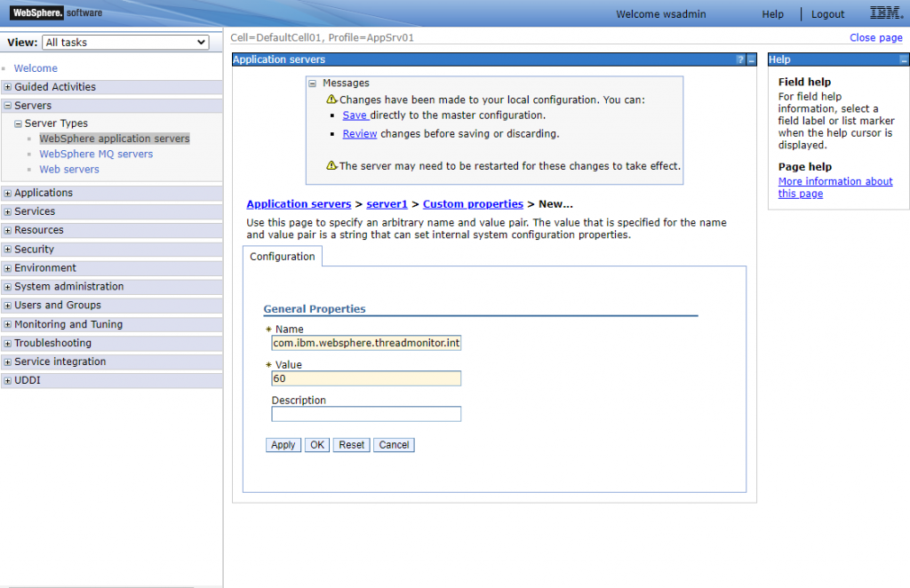
Task: Click the Description text field
Action: [x=366, y=414]
